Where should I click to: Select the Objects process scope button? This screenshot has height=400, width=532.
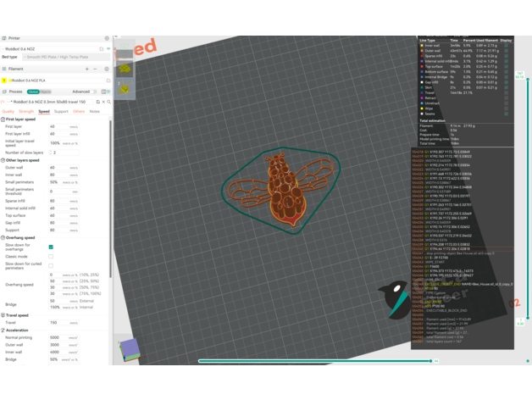pos(46,92)
